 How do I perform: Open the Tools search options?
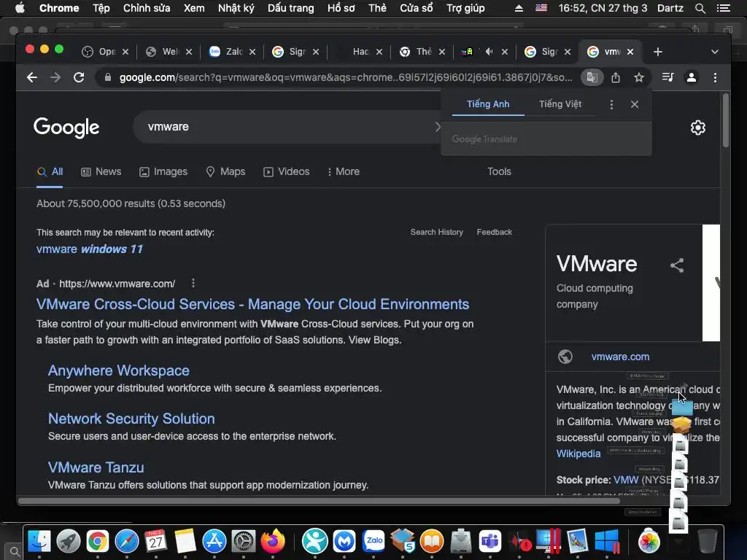click(x=499, y=171)
